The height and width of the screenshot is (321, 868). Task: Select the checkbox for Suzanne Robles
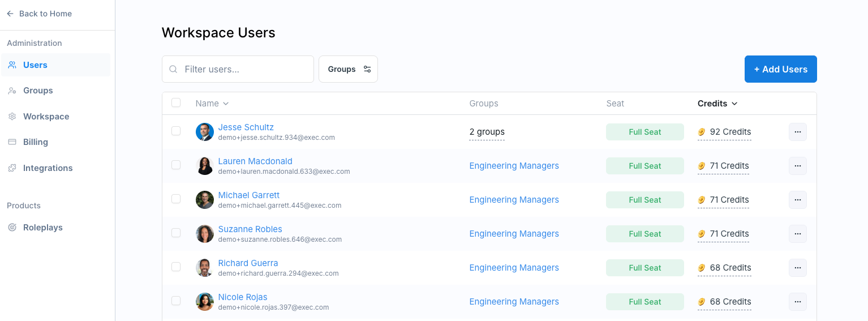tap(176, 233)
